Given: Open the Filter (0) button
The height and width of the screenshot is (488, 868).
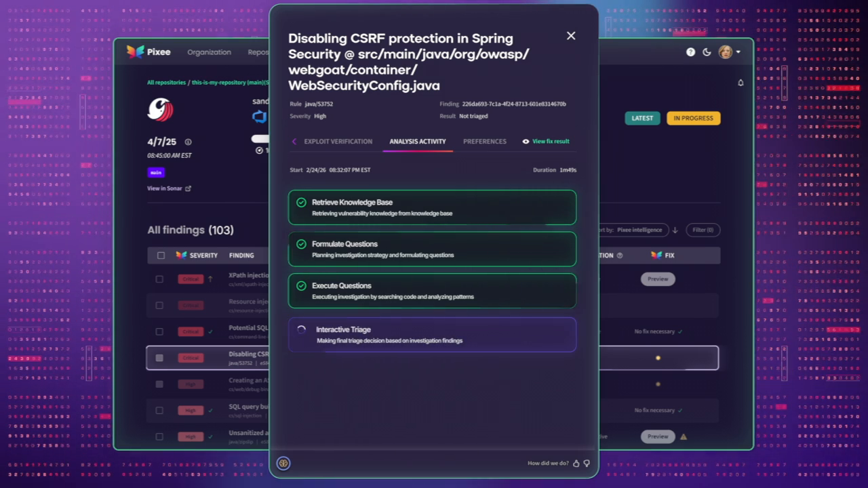Looking at the screenshot, I should tap(703, 230).
